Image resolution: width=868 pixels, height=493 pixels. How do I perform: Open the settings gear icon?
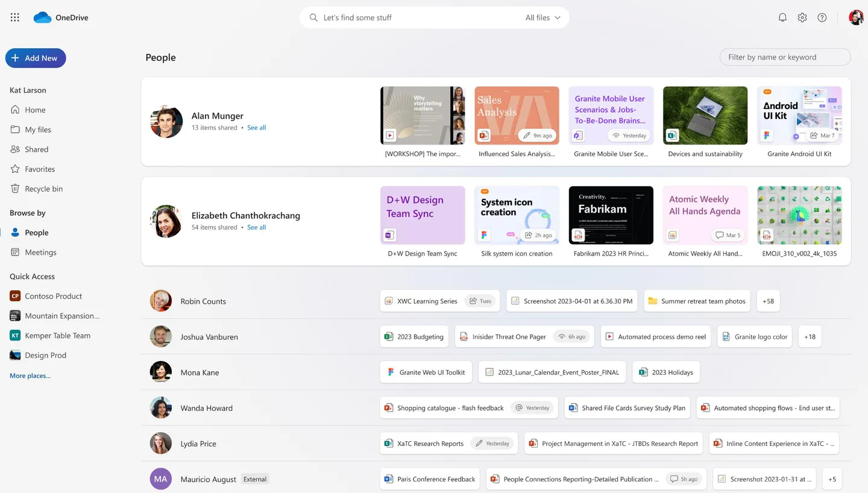click(x=802, y=17)
